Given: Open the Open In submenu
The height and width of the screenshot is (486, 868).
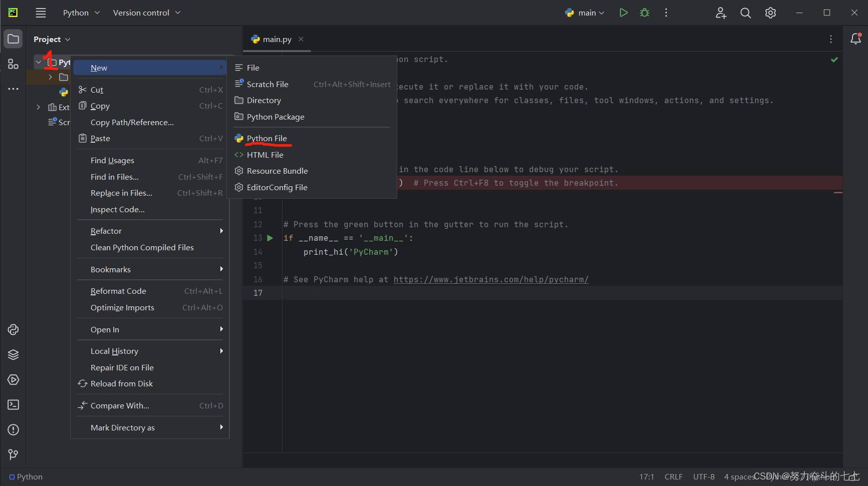Looking at the screenshot, I should [x=150, y=329].
